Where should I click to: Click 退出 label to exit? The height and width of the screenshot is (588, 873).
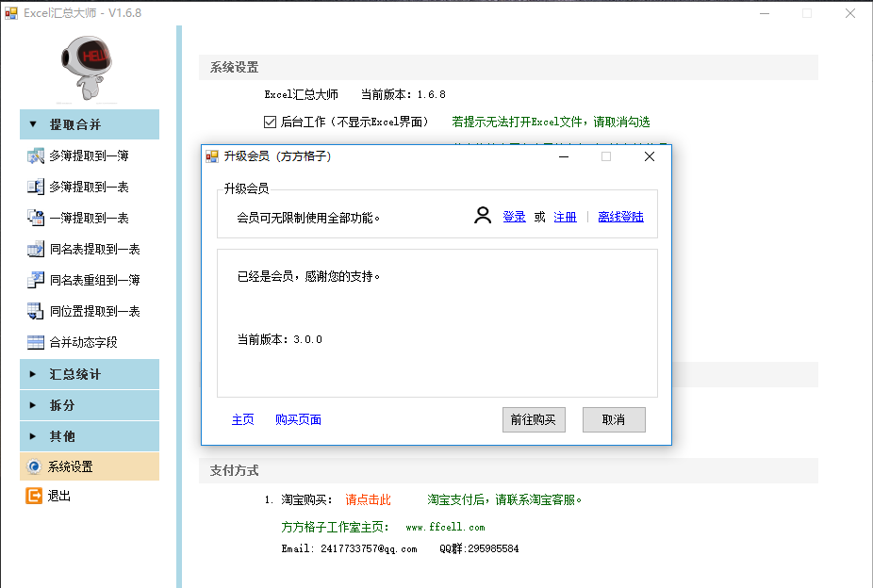pos(59,496)
